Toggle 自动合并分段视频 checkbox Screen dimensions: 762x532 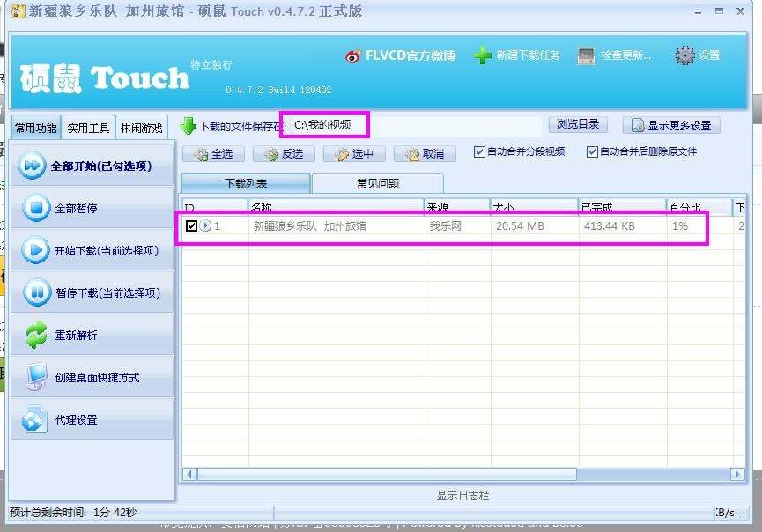pos(479,152)
